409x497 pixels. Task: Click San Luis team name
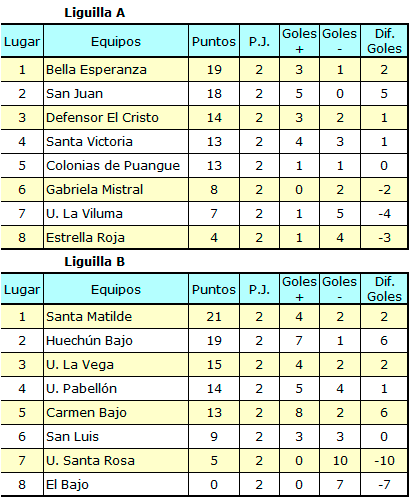[72, 436]
